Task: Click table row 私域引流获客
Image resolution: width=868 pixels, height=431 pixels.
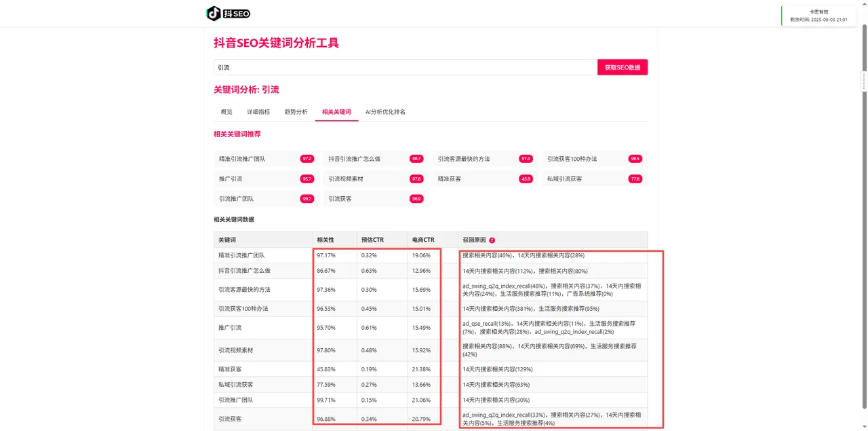Action: [431, 385]
